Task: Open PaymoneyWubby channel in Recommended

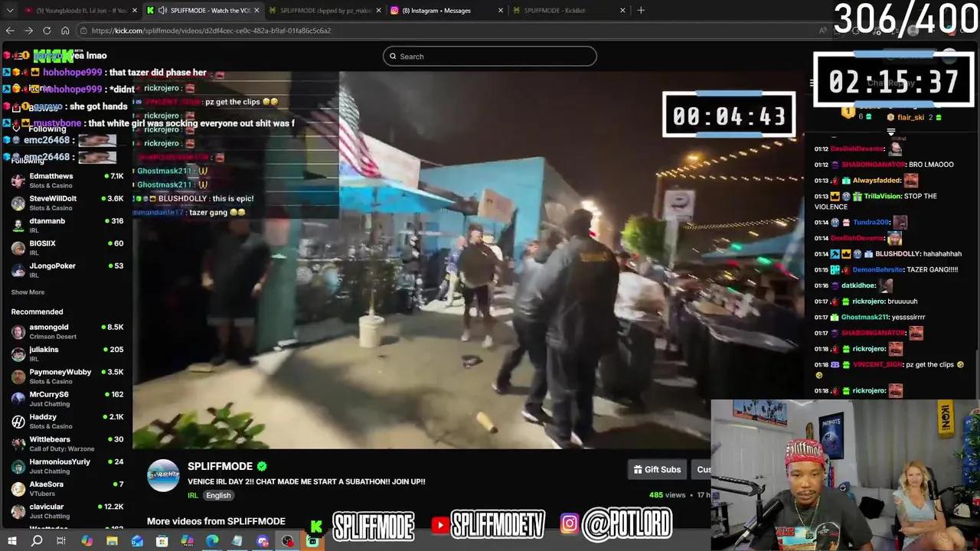Action: (67, 377)
